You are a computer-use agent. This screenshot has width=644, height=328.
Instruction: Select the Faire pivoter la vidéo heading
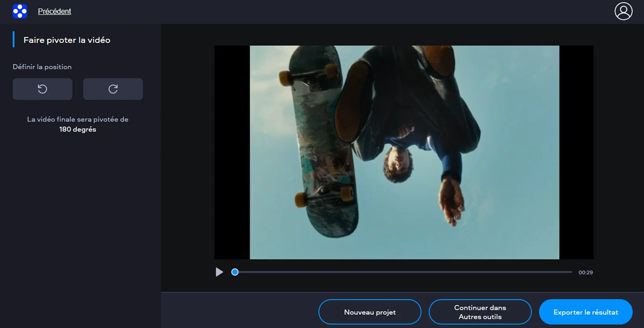67,40
